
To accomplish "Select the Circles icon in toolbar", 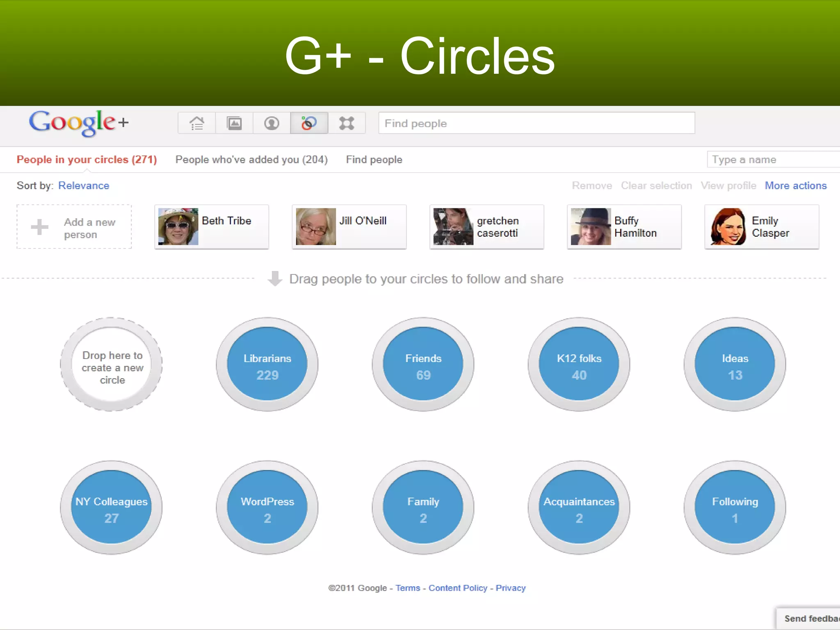I will pyautogui.click(x=309, y=123).
